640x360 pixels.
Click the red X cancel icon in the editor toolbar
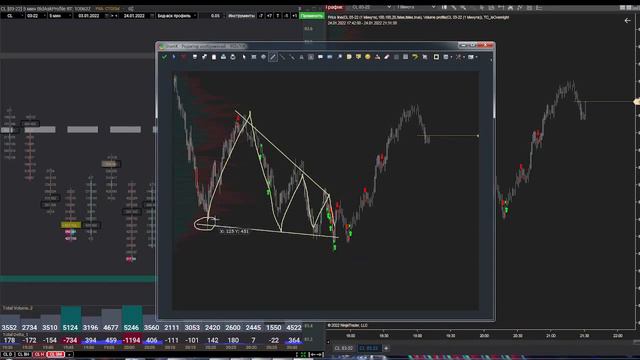[x=184, y=57]
